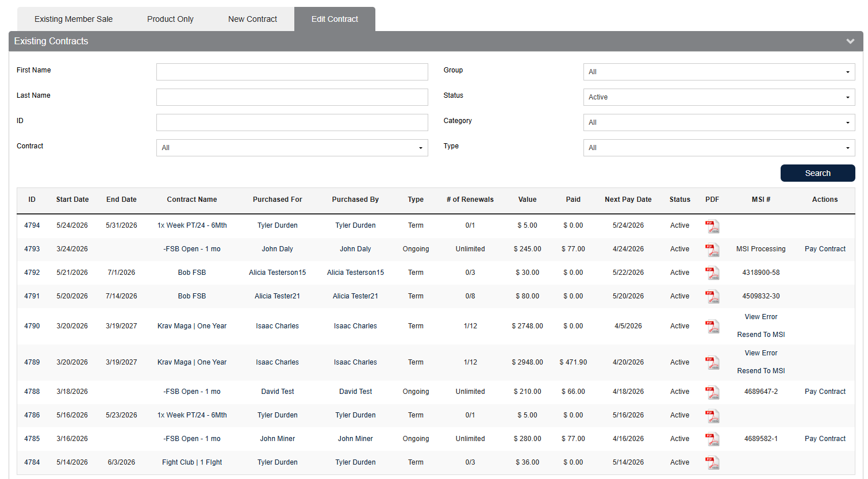Open PDF icon for contract 4793

pyautogui.click(x=712, y=250)
